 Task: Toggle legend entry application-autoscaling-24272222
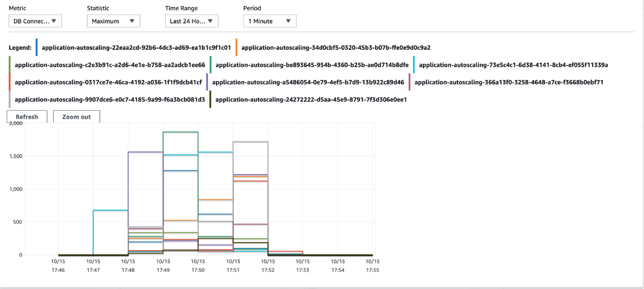pyautogui.click(x=311, y=99)
